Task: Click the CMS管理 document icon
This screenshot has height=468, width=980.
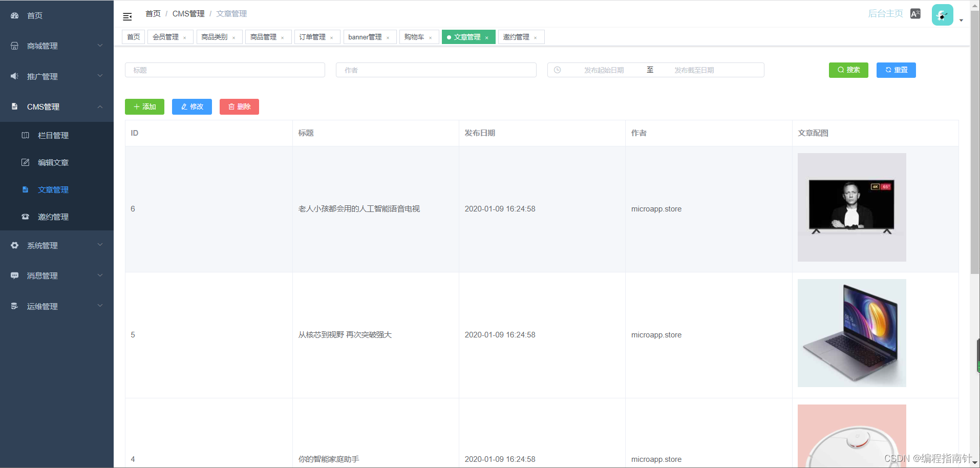Action: [x=15, y=107]
